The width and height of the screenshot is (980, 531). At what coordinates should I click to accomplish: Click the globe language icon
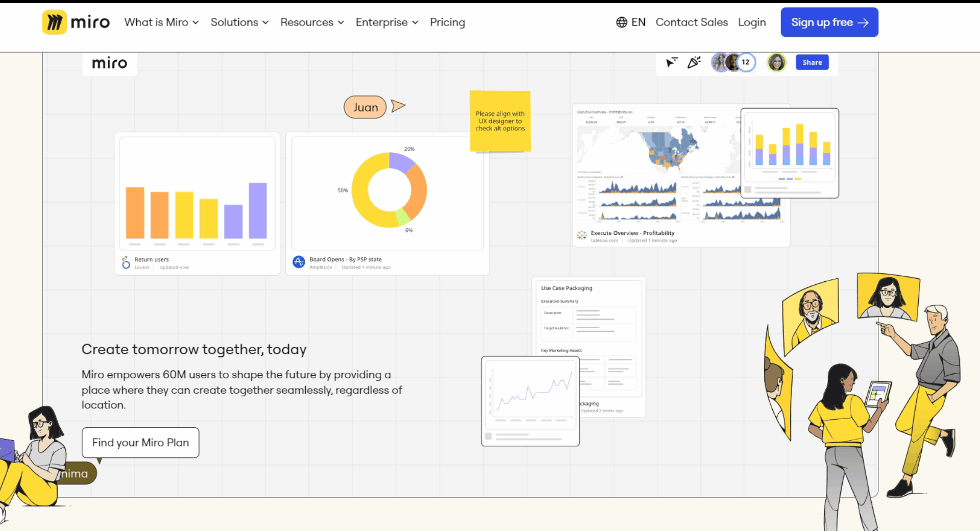[621, 22]
